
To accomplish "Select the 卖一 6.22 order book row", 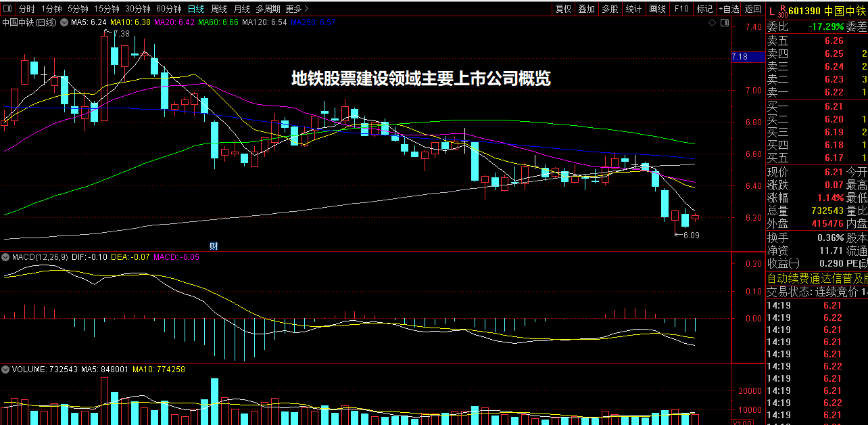I will [x=817, y=92].
